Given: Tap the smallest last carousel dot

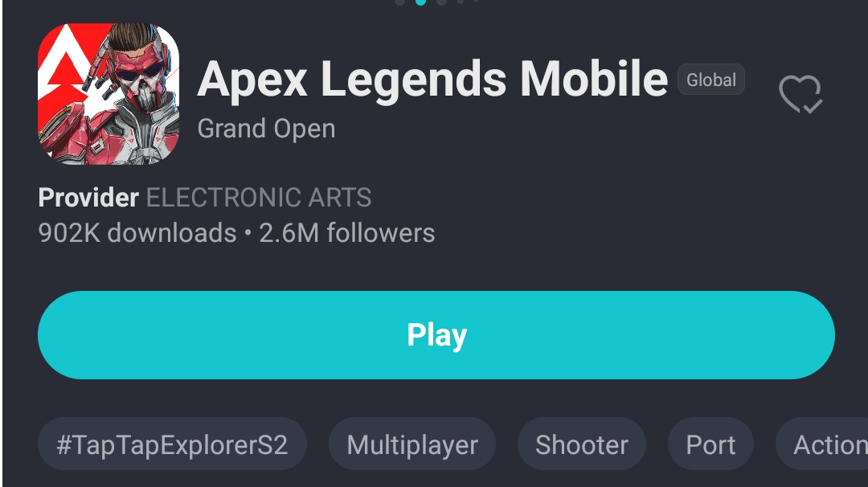Looking at the screenshot, I should pyautogui.click(x=477, y=1).
